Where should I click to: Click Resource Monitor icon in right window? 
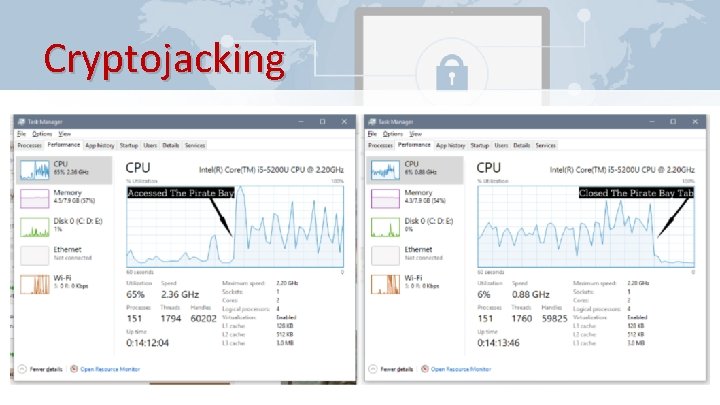(425, 369)
